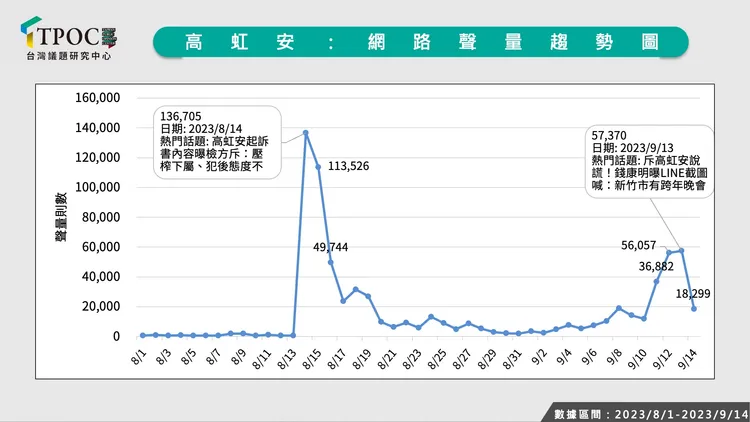Click x-axis date label 8/27
This screenshot has width=750, height=422.
462,359
